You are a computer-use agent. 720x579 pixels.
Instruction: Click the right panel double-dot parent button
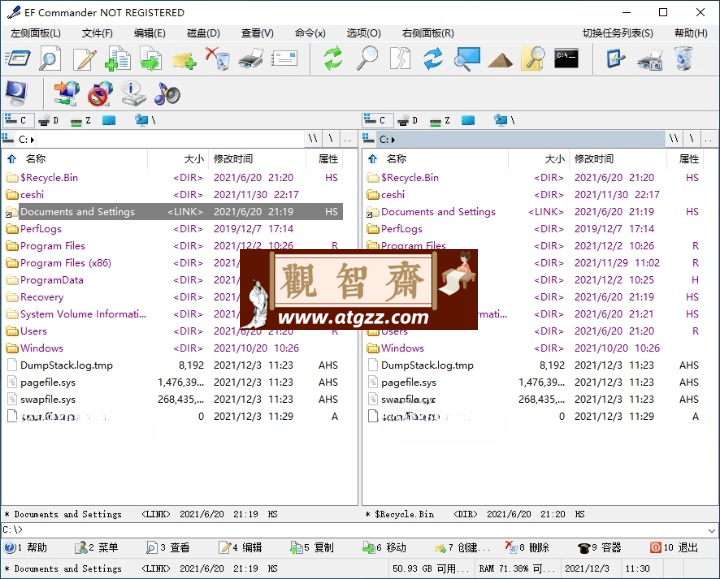coord(708,139)
